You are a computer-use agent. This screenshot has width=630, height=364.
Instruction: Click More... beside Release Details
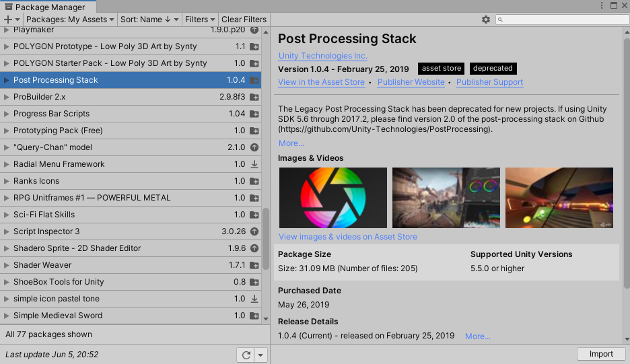coord(477,336)
